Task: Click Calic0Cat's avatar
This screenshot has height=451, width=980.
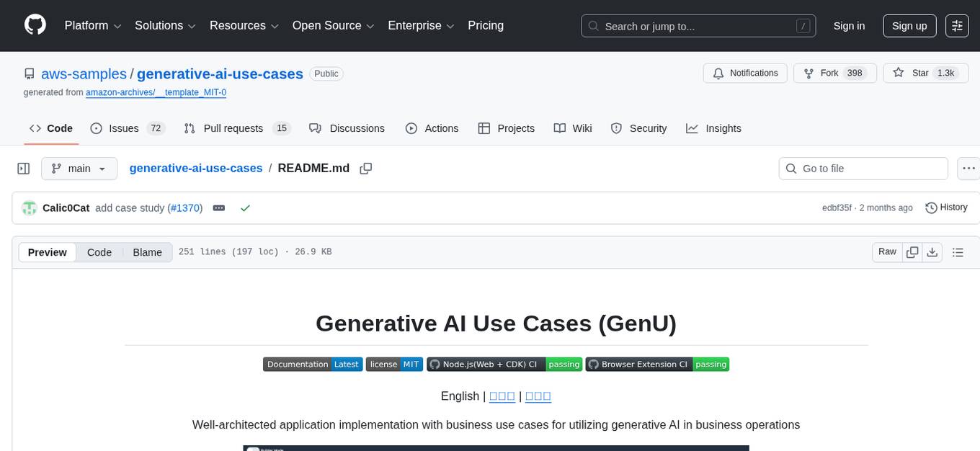Action: coord(30,207)
